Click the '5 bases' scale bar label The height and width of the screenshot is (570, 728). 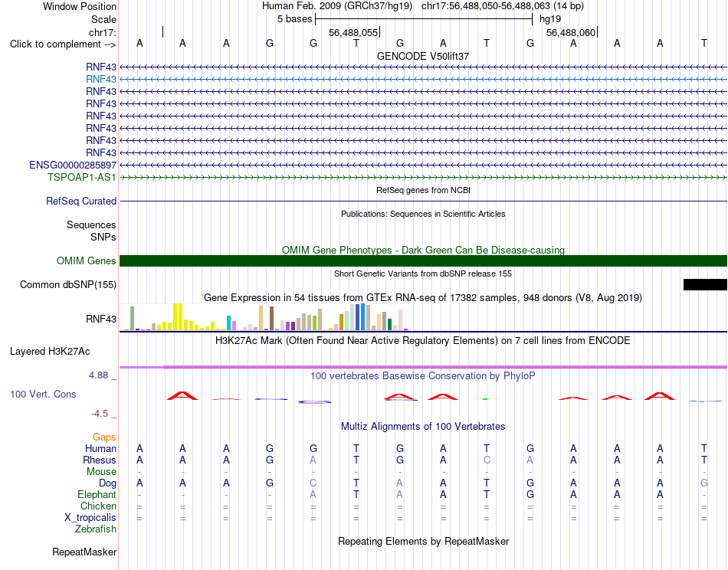pos(295,19)
